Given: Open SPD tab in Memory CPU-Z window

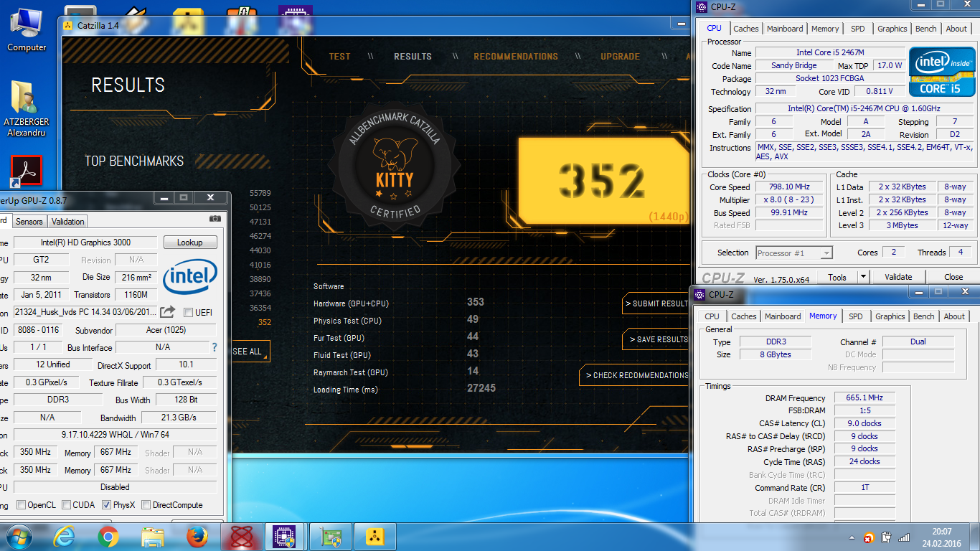Looking at the screenshot, I should 855,316.
